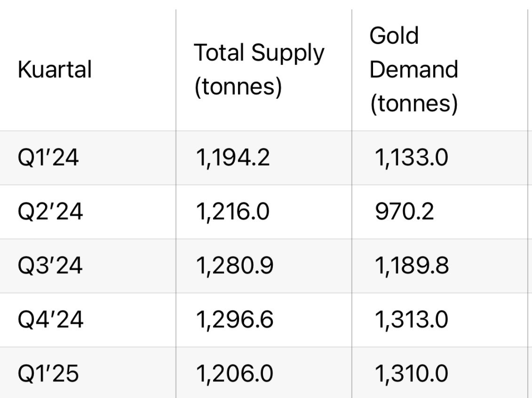The width and height of the screenshot is (532, 398).
Task: Click the 970.2 gold demand value
Action: (404, 211)
